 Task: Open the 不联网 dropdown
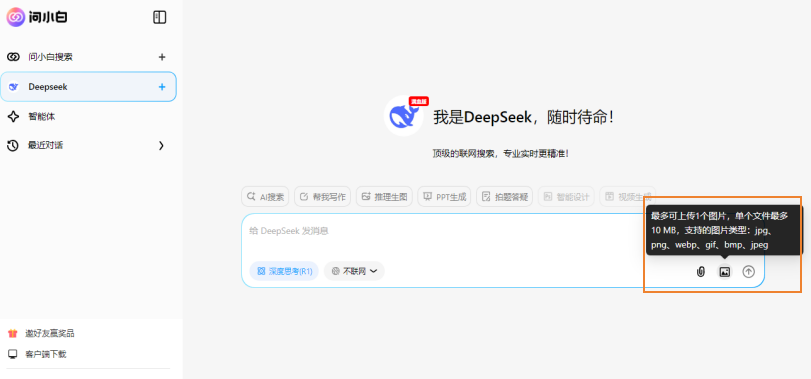tap(354, 271)
